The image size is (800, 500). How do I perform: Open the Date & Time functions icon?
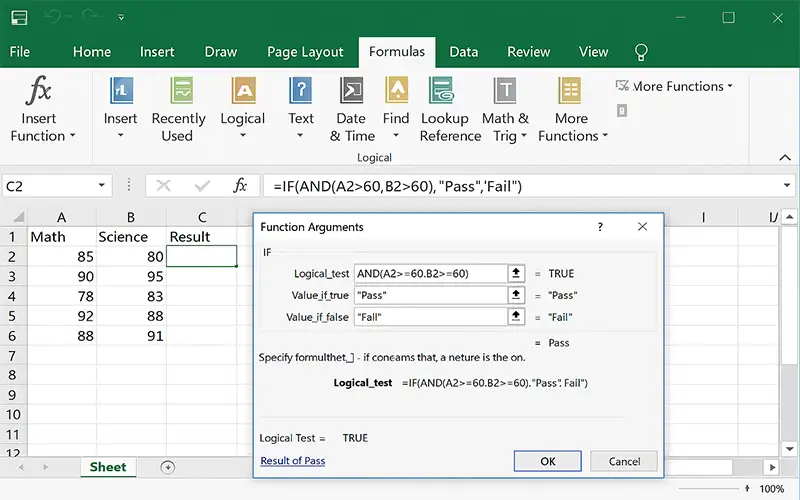pos(352,91)
